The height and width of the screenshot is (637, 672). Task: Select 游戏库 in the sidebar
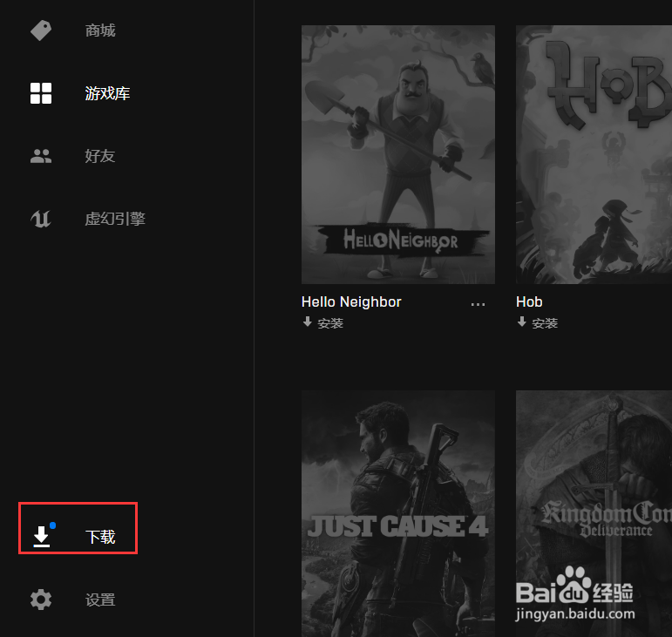(107, 93)
